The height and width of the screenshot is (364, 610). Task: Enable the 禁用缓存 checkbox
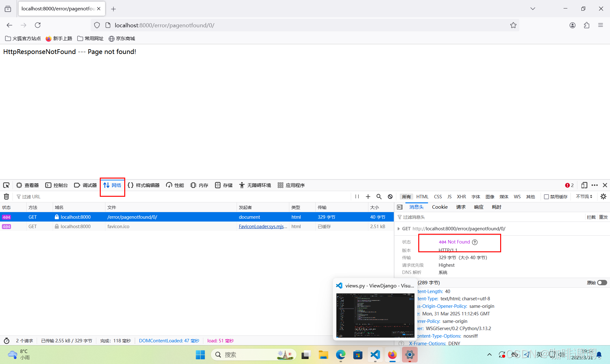pyautogui.click(x=546, y=197)
